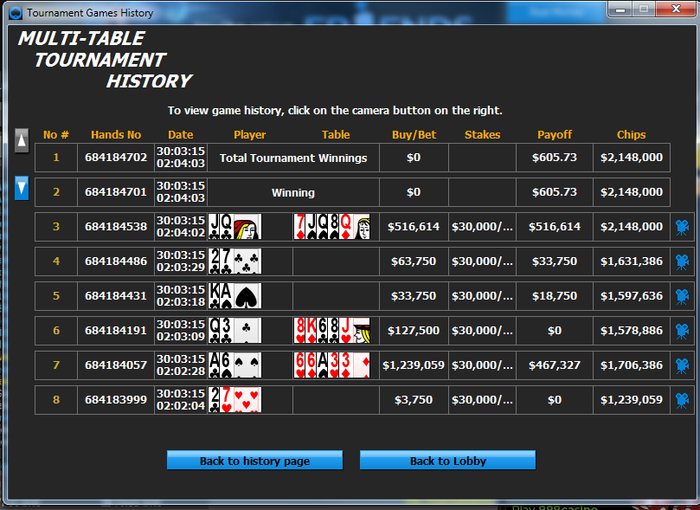Click the poker app icon in title bar
The image size is (700, 510).
coord(16,13)
